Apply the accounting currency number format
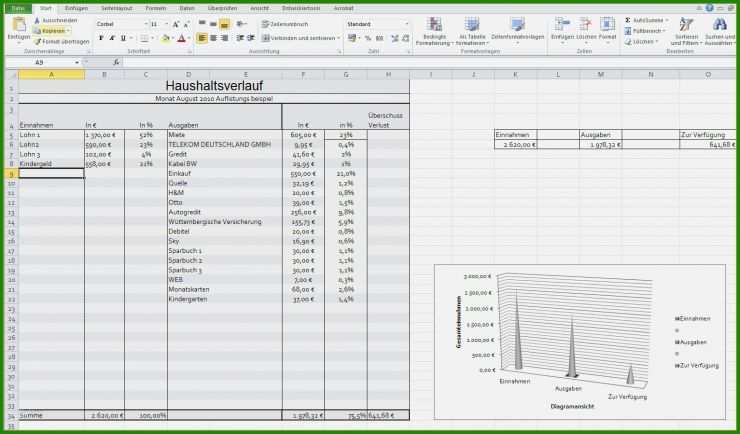The width and height of the screenshot is (740, 434). [353, 38]
